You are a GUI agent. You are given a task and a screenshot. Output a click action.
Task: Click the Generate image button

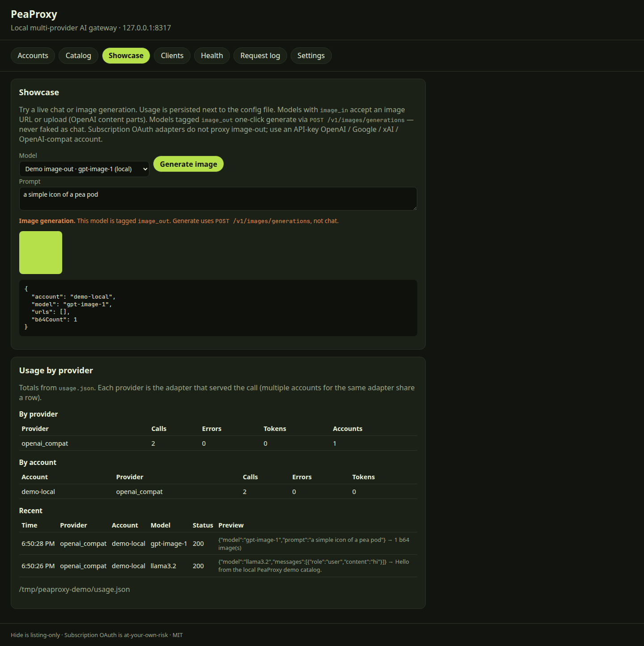[x=188, y=164]
